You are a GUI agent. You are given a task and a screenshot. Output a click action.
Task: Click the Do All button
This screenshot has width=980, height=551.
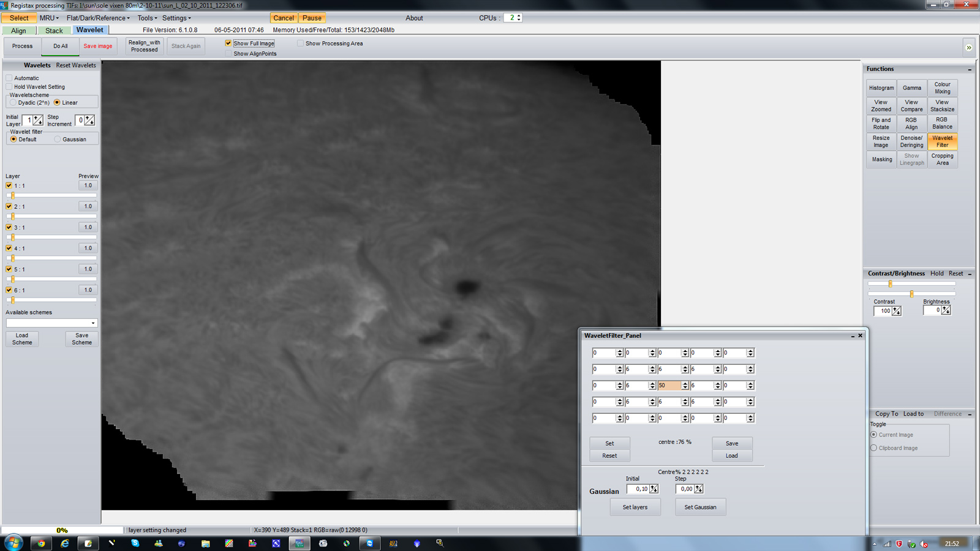pyautogui.click(x=60, y=46)
